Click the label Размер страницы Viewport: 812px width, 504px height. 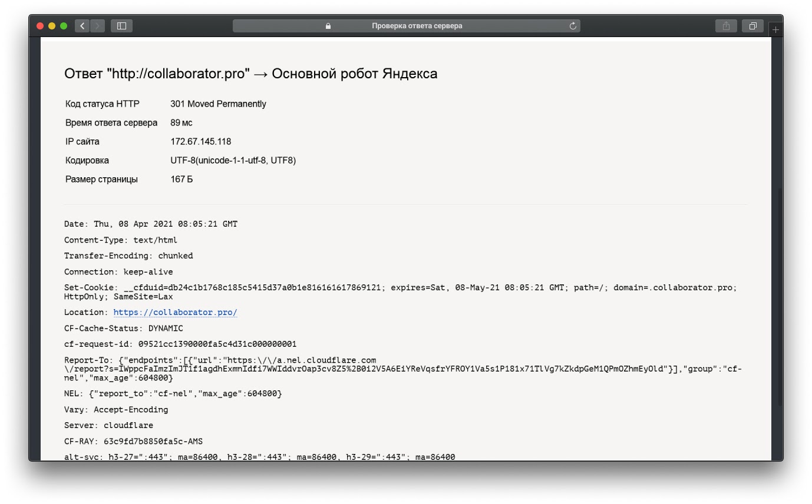click(101, 180)
